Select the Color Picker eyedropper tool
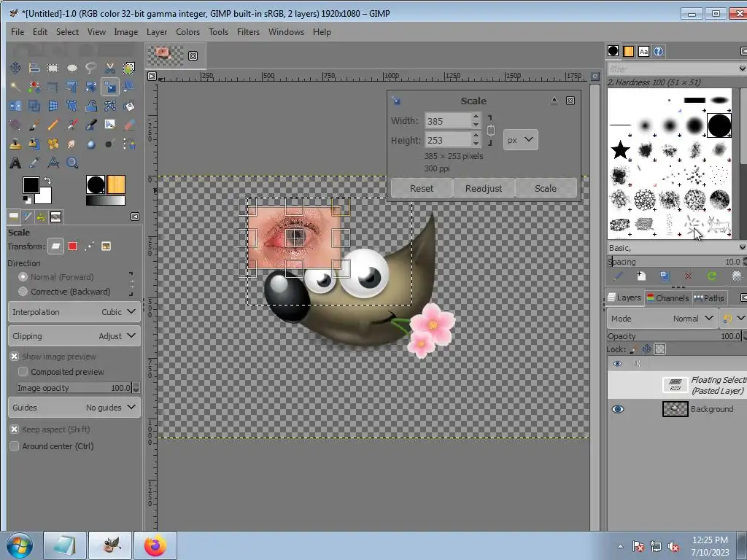Screen dimensions: 747x560 point(34,163)
